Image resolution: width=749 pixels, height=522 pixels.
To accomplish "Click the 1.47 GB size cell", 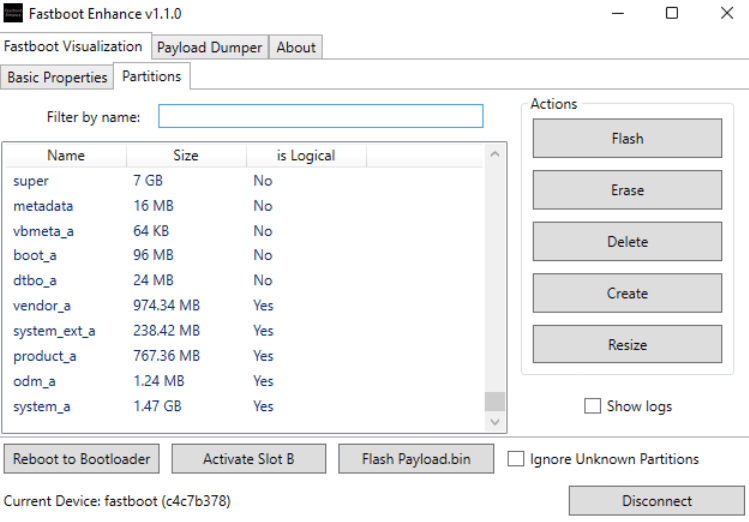I will (x=157, y=406).
